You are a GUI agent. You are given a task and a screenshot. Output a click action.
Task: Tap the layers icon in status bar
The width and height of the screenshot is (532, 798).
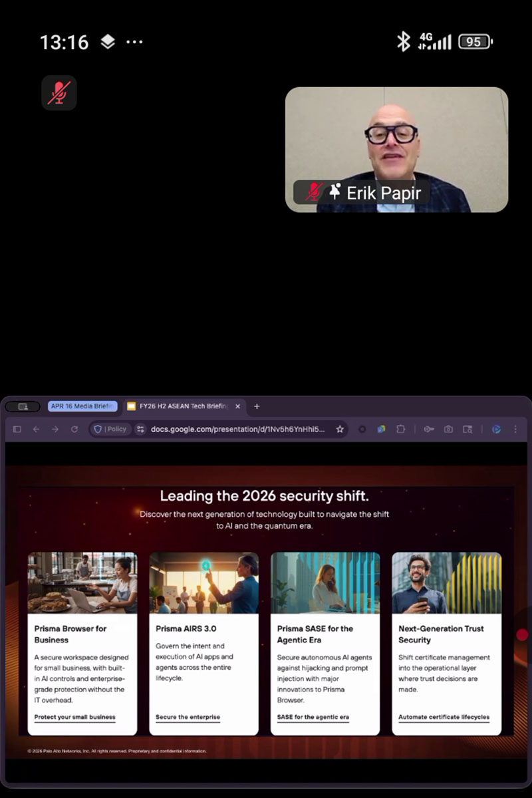click(108, 43)
